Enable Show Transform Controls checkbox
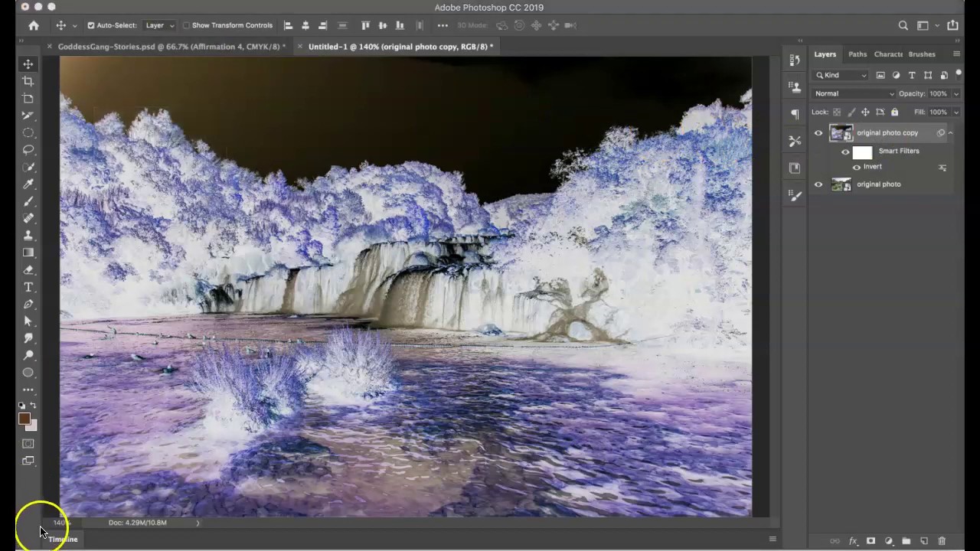 (186, 25)
